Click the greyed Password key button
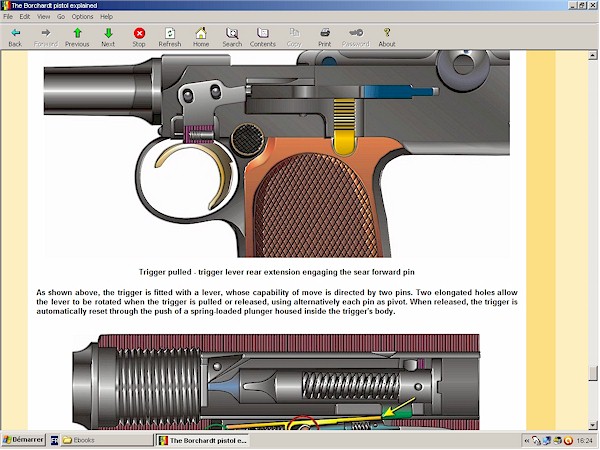Screen dimensions: 600x450 coord(356,38)
